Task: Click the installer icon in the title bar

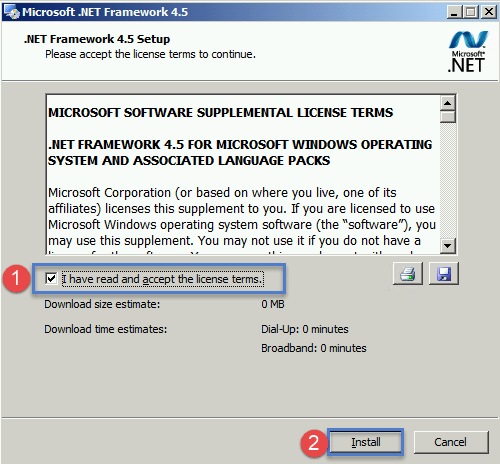Action: tap(11, 12)
